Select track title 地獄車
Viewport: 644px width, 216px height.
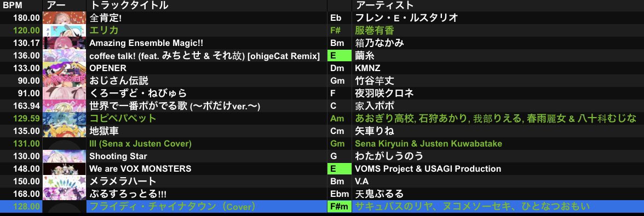[104, 131]
